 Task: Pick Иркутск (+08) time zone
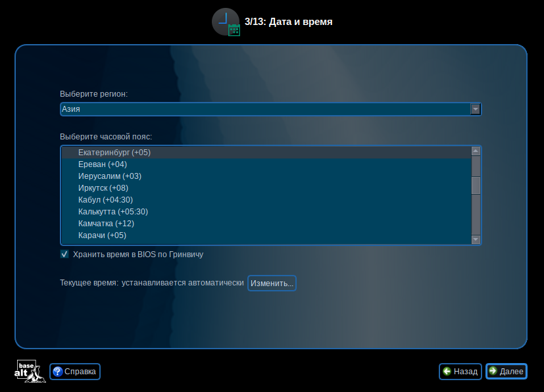[x=103, y=188]
